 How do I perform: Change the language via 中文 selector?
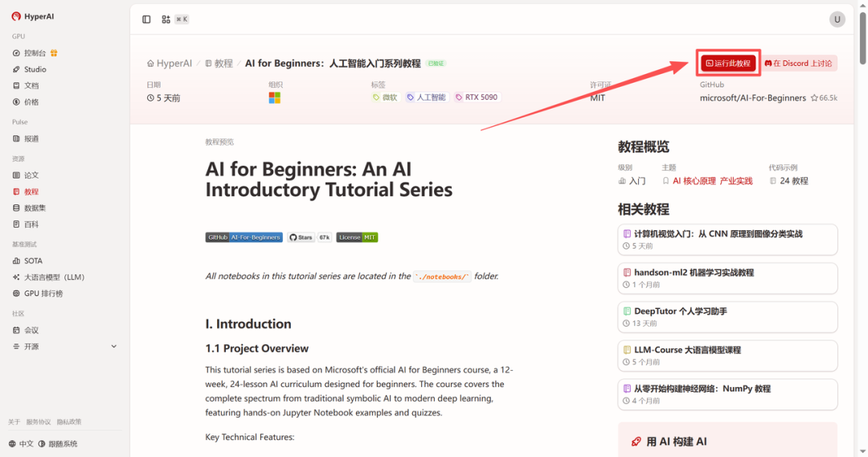point(21,443)
